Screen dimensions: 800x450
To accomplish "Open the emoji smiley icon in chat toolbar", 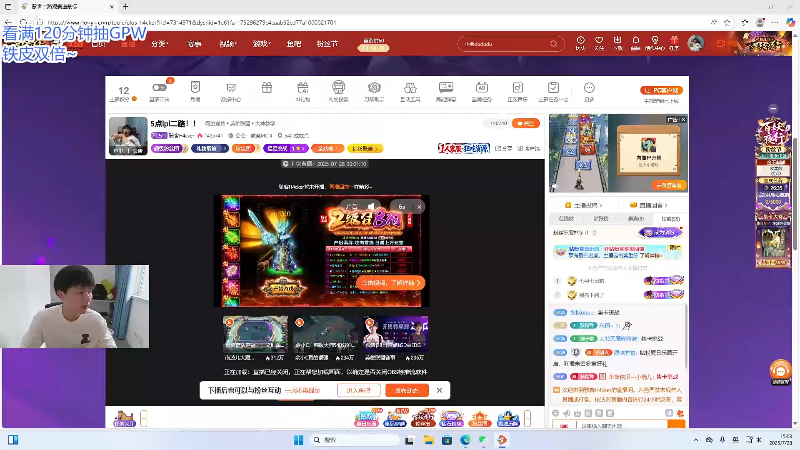I will (556, 413).
